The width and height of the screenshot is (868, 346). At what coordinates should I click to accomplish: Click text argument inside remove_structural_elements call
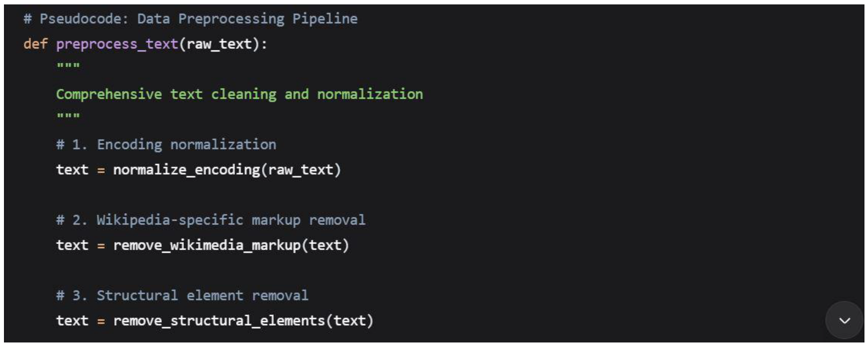[x=349, y=321]
